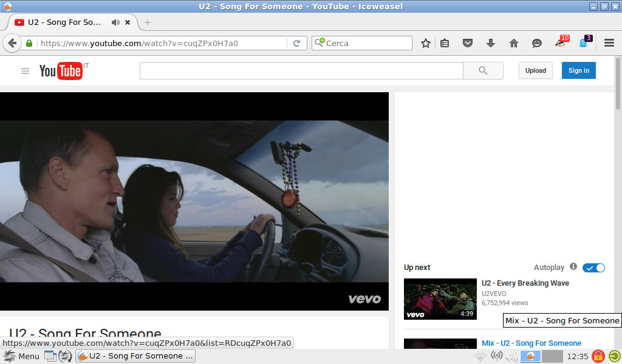Open the volume tray icon

511,357
